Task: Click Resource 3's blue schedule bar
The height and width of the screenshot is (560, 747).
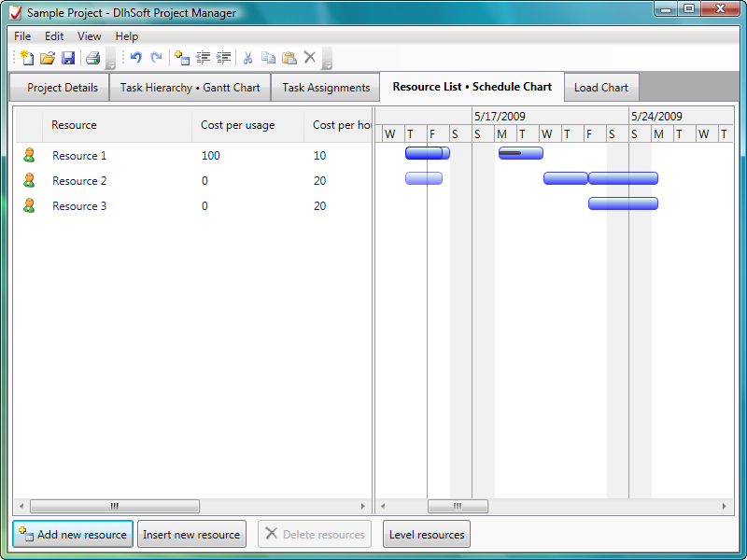Action: 623,203
